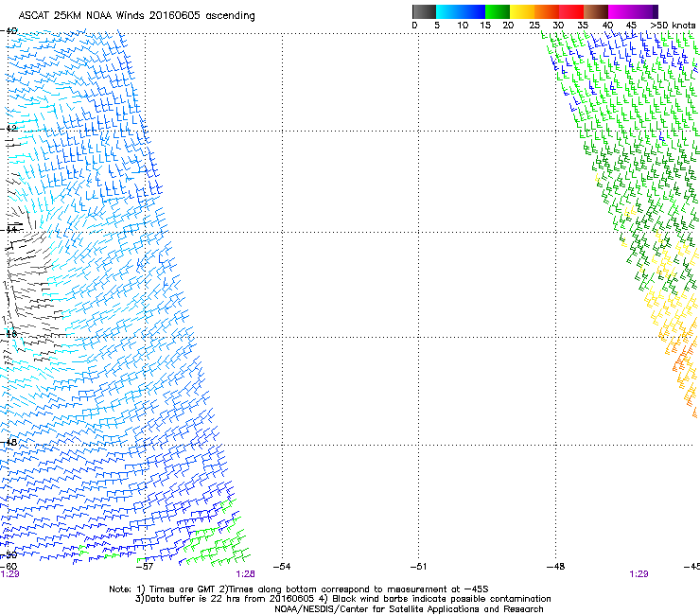
Task: Click the -48 latitude axis label on left
Action: click(x=9, y=442)
